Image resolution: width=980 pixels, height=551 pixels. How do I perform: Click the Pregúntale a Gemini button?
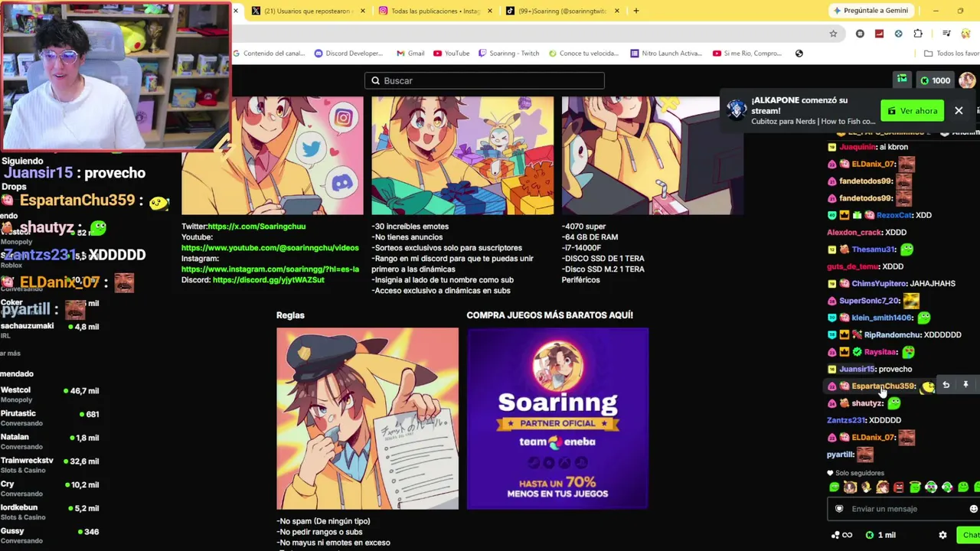[871, 11]
